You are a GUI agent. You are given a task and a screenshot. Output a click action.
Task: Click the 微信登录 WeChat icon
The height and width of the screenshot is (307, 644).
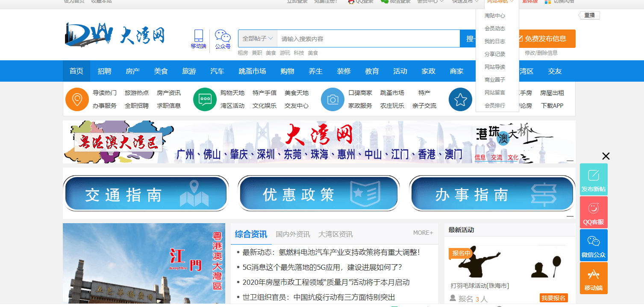(384, 2)
